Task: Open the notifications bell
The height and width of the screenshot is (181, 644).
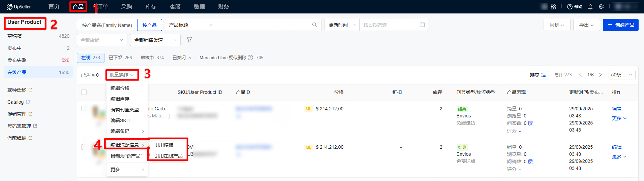Action: (x=590, y=7)
